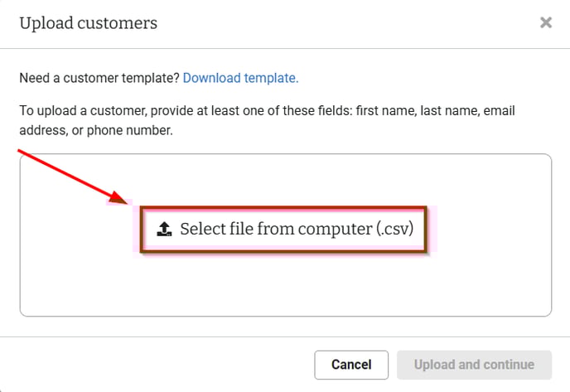Click the 'Need a customer template?' text
The height and width of the screenshot is (392, 570).
click(x=99, y=78)
